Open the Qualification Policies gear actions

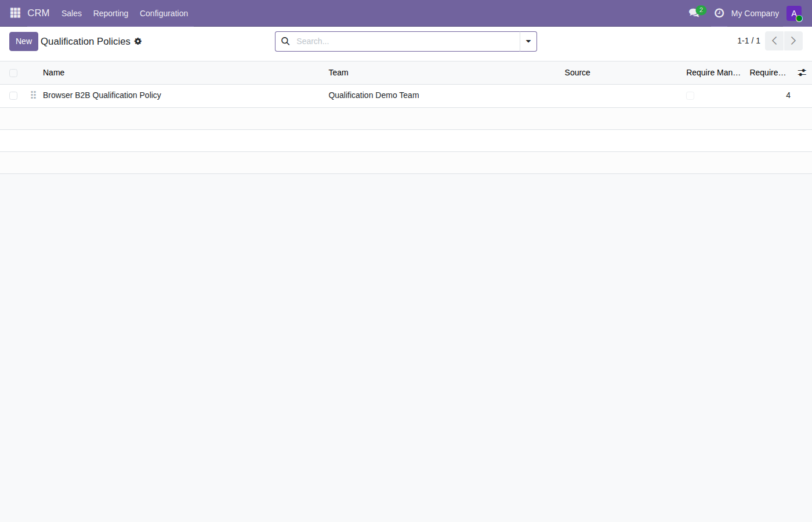pyautogui.click(x=138, y=41)
